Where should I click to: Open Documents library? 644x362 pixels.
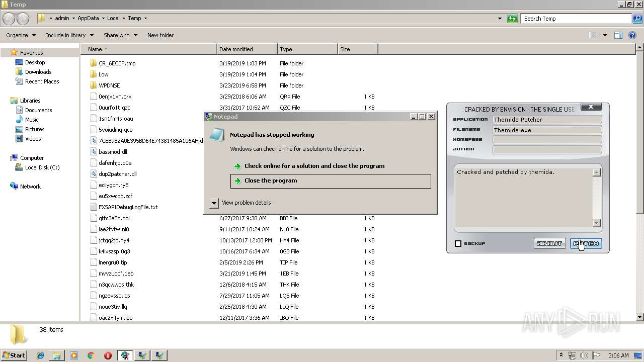click(x=38, y=110)
